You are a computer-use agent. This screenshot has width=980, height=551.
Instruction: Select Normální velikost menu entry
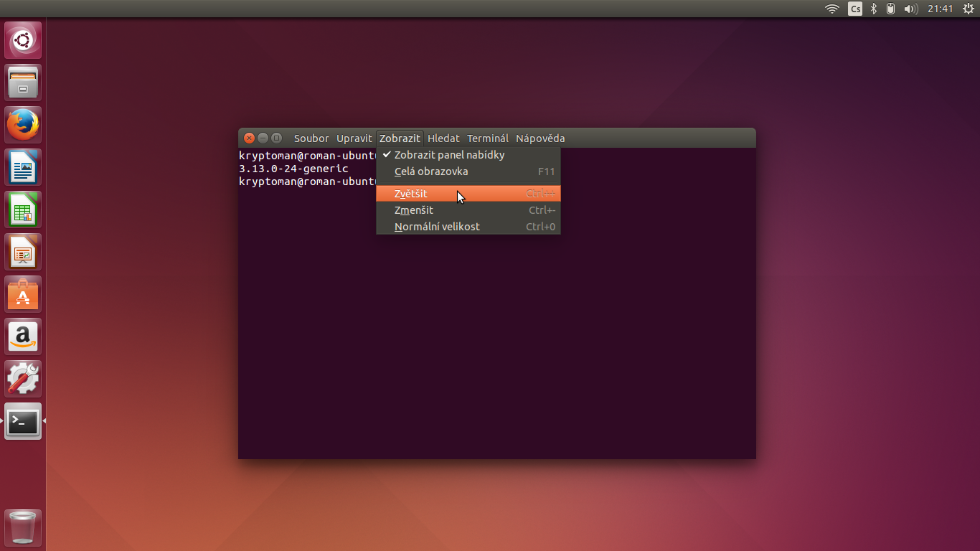(468, 227)
